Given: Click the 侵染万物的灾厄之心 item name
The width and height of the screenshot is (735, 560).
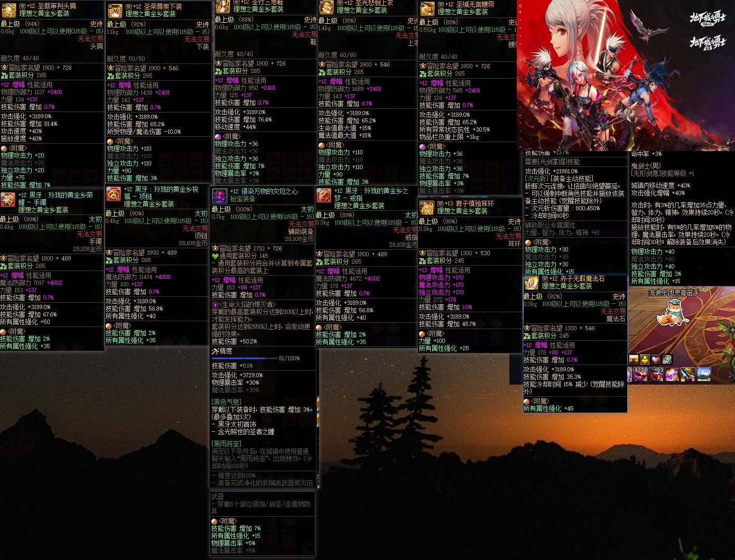Looking at the screenshot, I should tap(269, 191).
